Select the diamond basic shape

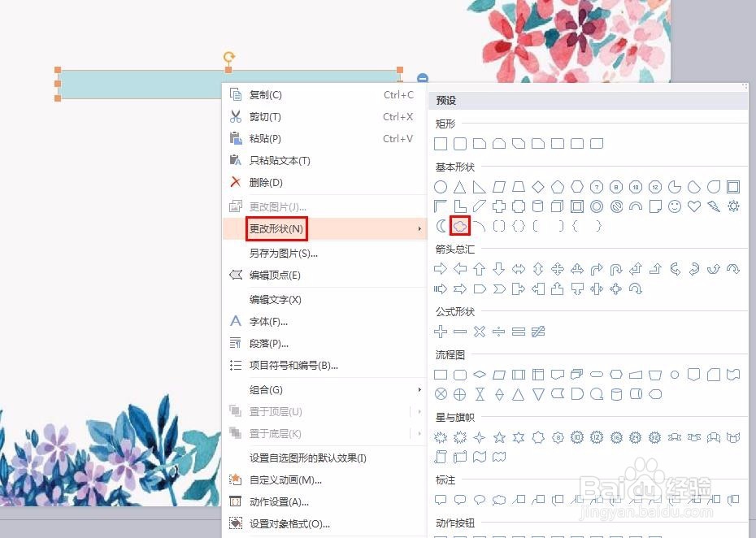pyautogui.click(x=538, y=187)
